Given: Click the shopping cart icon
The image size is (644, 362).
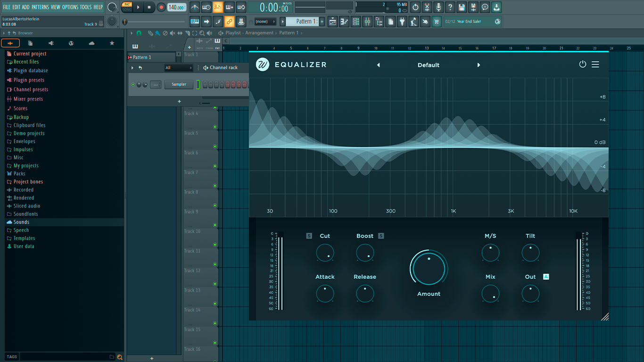Looking at the screenshot, I should point(437,21).
